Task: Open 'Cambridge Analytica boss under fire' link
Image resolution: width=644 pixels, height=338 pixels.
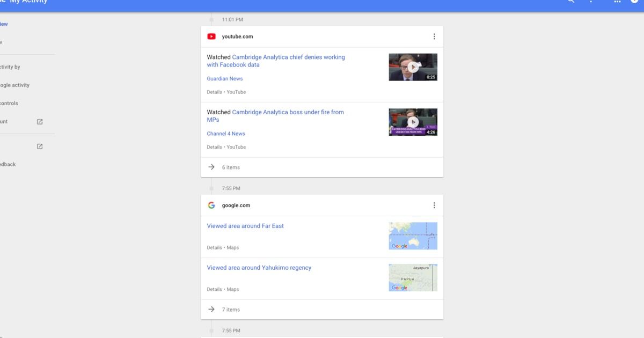Action: (288, 112)
